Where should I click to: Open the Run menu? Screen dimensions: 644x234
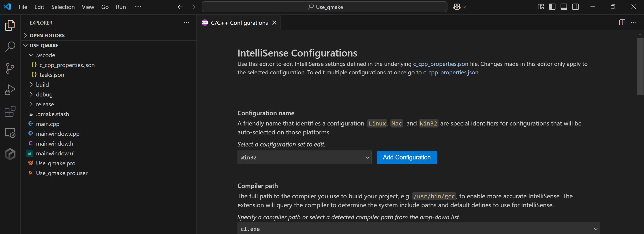click(x=121, y=7)
